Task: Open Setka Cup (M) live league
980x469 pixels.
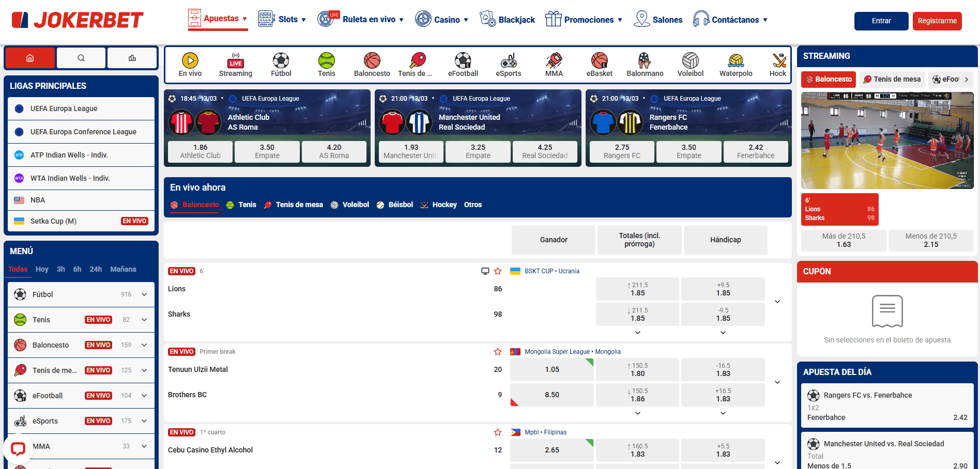Action: [x=81, y=221]
